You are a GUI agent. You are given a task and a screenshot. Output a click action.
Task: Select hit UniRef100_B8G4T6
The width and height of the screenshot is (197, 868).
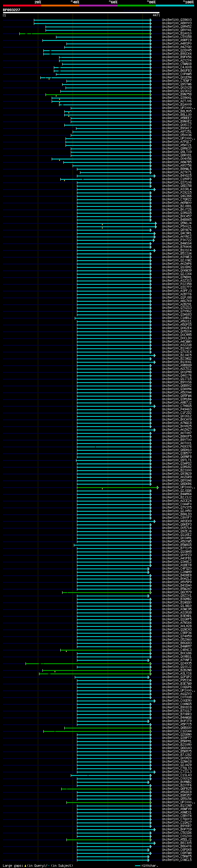(176, 846)
